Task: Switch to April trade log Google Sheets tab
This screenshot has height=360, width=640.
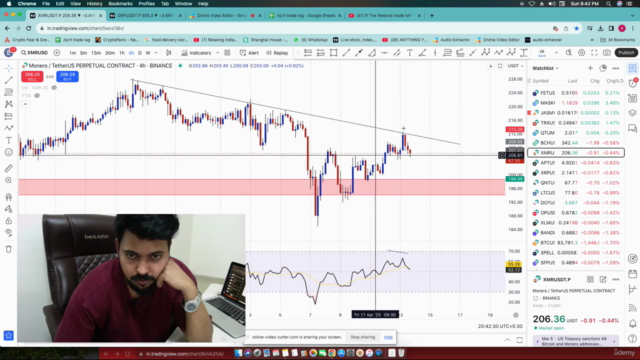Action: coord(305,16)
